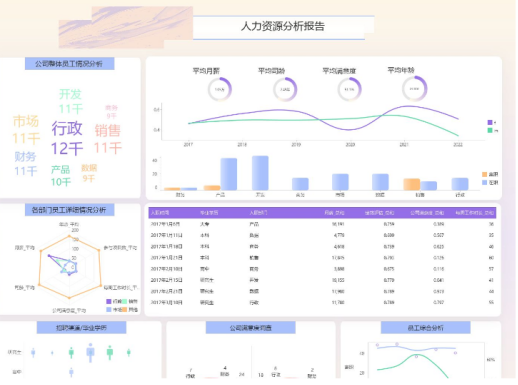Click the 员工综合分析 section header
The height and width of the screenshot is (385, 518).
[x=425, y=328]
